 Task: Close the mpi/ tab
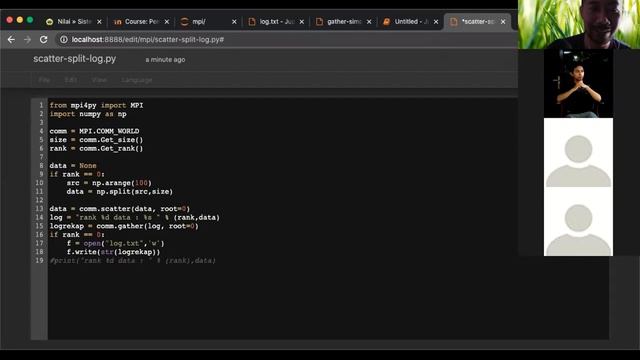pyautogui.click(x=234, y=22)
